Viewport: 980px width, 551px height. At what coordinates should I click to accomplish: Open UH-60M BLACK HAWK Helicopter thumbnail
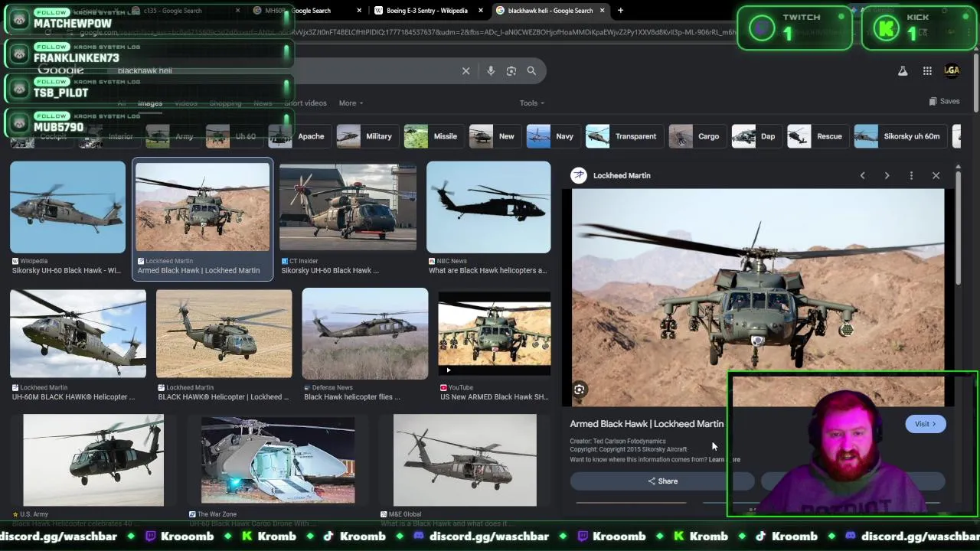pos(78,333)
